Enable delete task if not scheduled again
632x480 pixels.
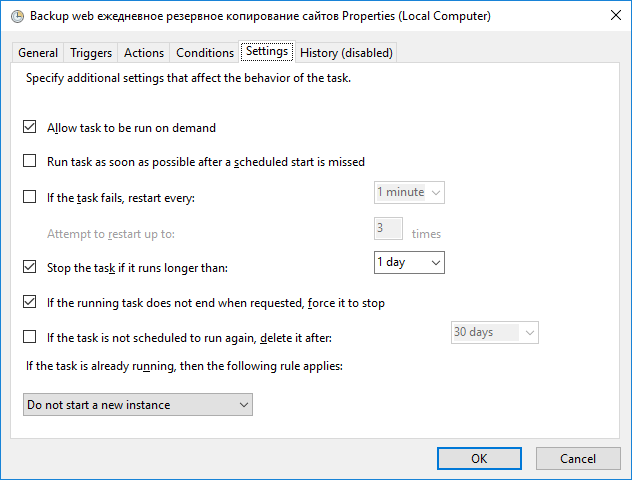coord(29,337)
